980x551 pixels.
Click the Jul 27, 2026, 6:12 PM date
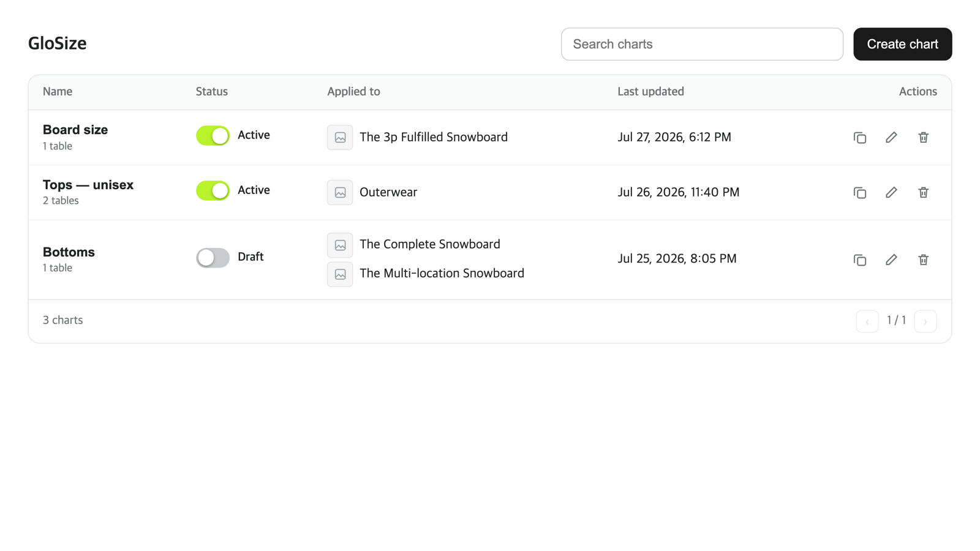click(x=674, y=137)
